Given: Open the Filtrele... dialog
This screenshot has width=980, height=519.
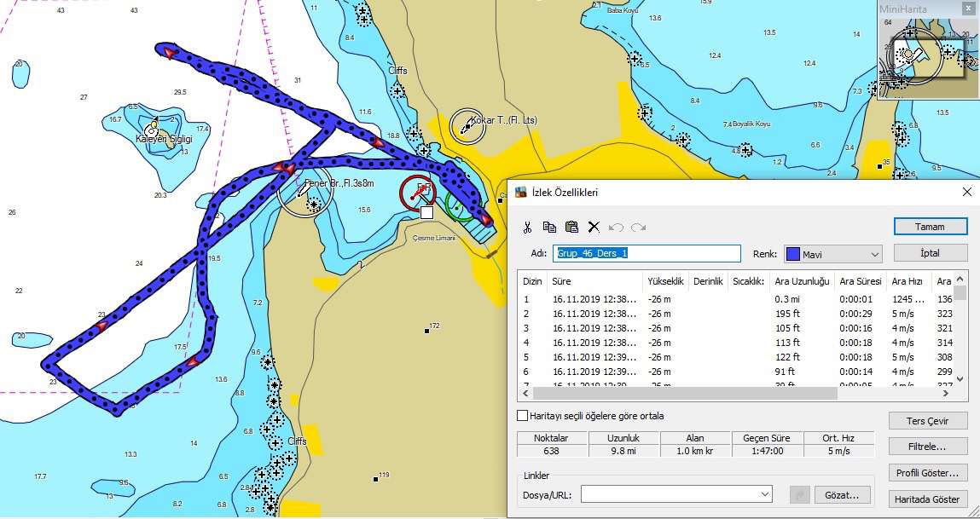Looking at the screenshot, I should [x=928, y=447].
